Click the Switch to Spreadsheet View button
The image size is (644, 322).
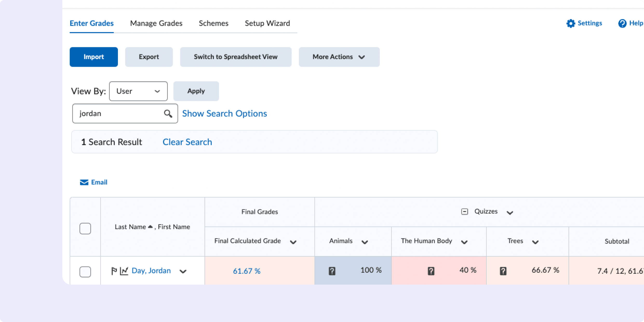coord(236,57)
